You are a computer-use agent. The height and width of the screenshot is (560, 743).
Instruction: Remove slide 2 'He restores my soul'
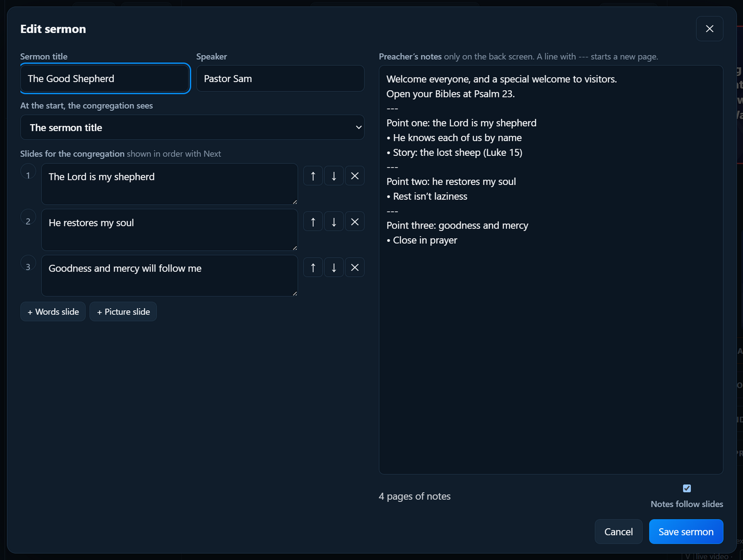(355, 222)
